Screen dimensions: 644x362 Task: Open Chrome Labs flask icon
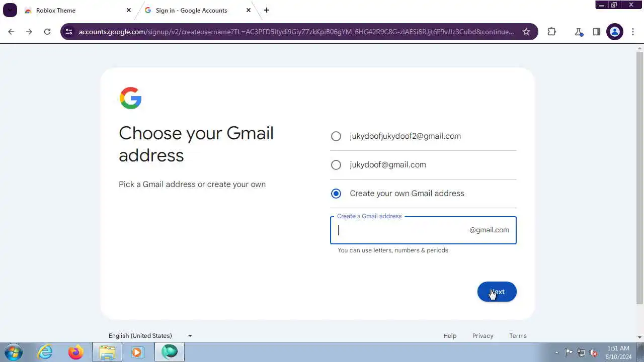pos(579,32)
